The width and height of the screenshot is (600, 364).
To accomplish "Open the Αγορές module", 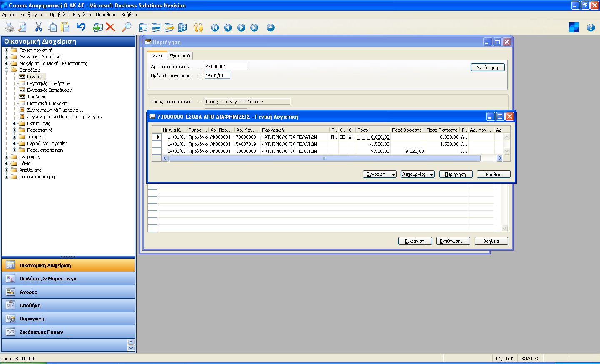I will (x=68, y=292).
